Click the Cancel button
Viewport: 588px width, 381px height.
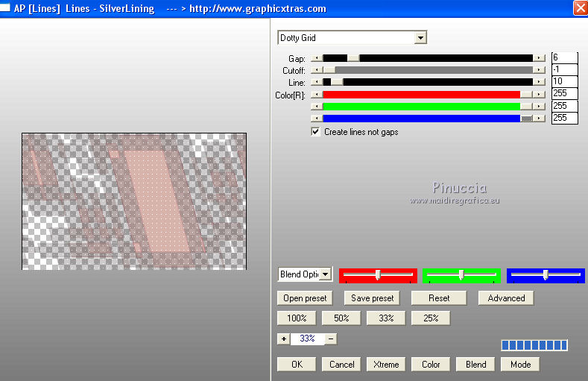pyautogui.click(x=341, y=365)
